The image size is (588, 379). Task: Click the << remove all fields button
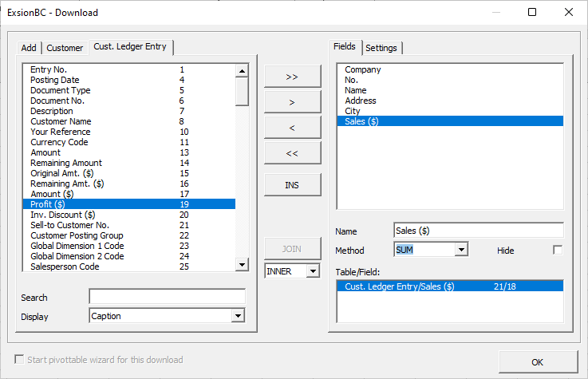coord(293,153)
